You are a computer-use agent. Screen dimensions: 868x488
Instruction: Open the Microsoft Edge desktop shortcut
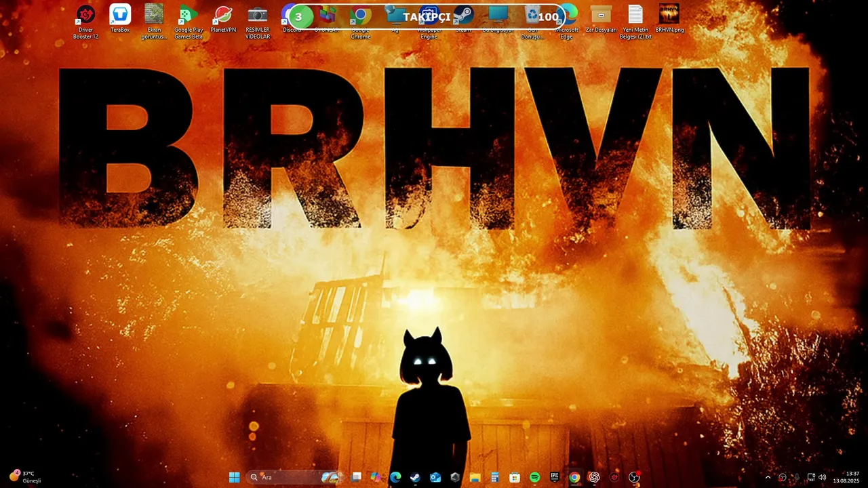click(x=567, y=22)
